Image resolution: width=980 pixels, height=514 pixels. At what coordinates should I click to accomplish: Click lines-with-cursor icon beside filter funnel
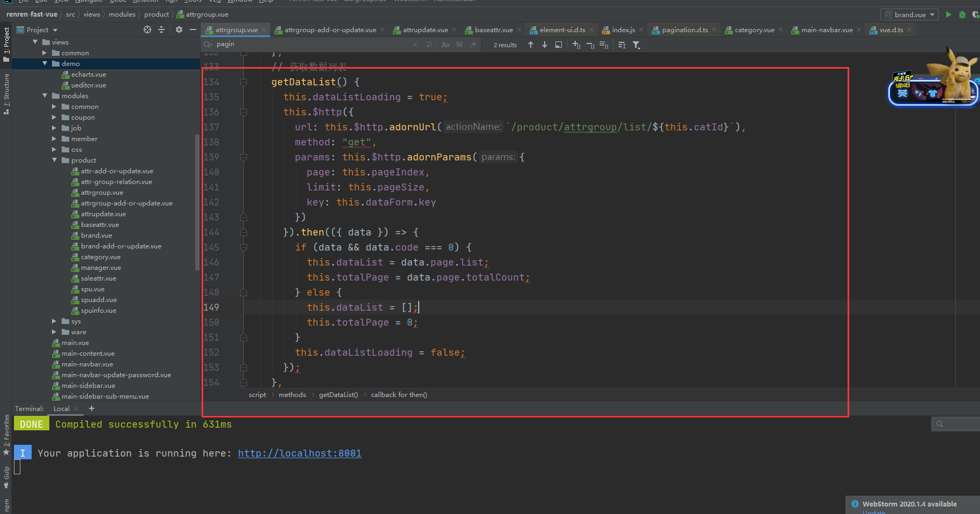pos(622,45)
